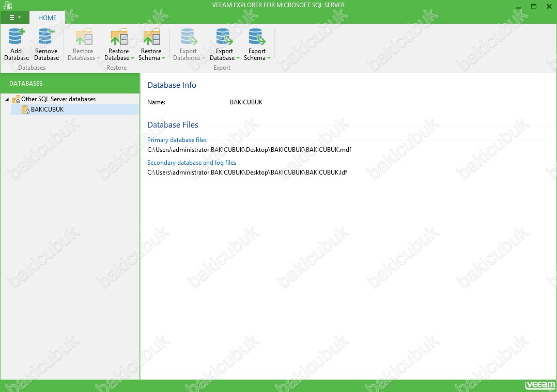
Task: Click the Add Database icon
Action: click(17, 37)
